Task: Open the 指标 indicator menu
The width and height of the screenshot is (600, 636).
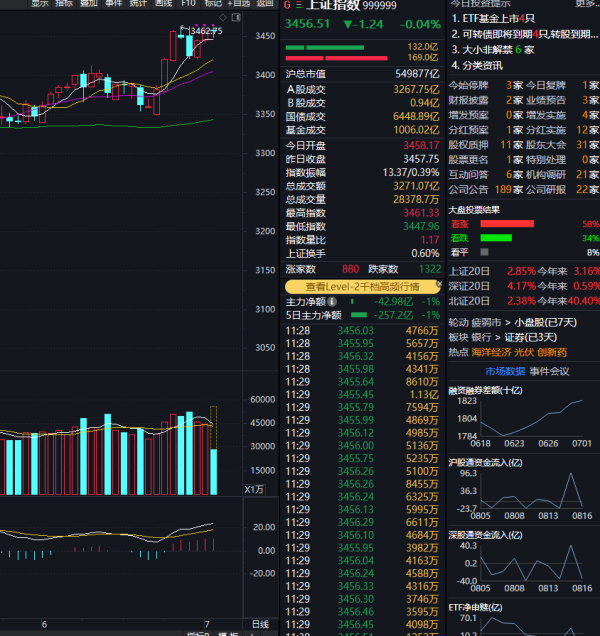Action: [64, 3]
